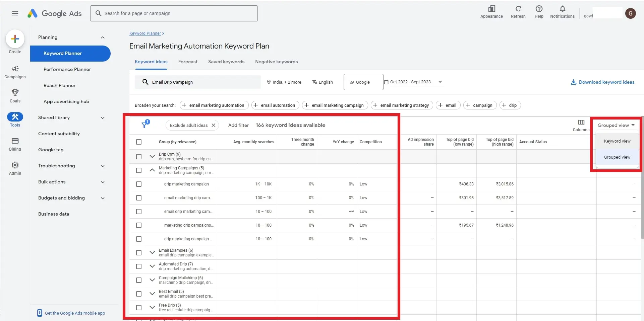Click the Create plus button
The height and width of the screenshot is (321, 644).
[15, 39]
